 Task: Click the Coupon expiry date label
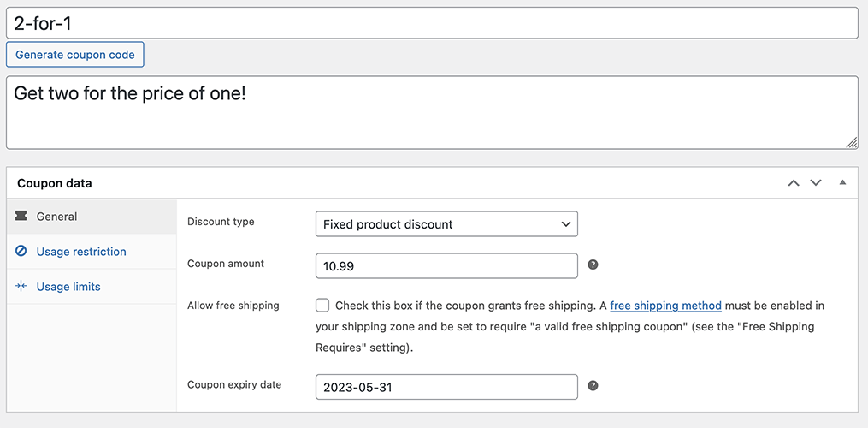pos(234,384)
